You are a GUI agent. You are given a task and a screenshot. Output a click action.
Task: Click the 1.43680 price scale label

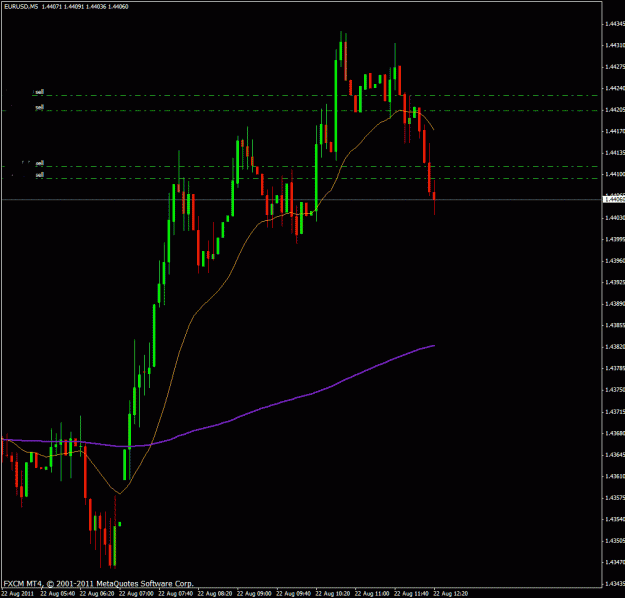click(615, 433)
